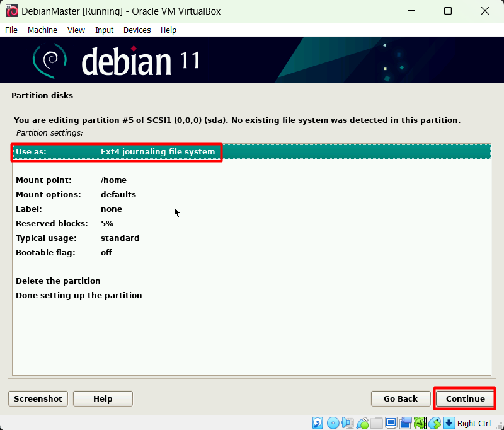Click the Go Back button
The width and height of the screenshot is (504, 430).
tap(401, 399)
